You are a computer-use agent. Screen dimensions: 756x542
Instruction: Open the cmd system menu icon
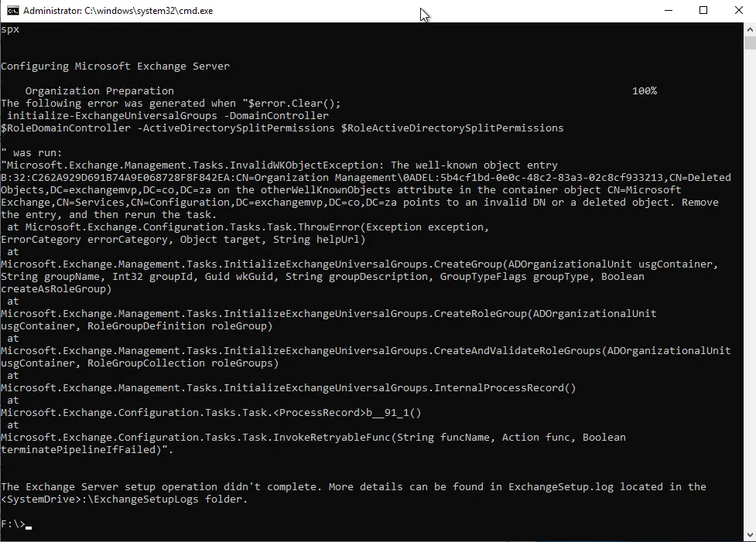(12, 11)
